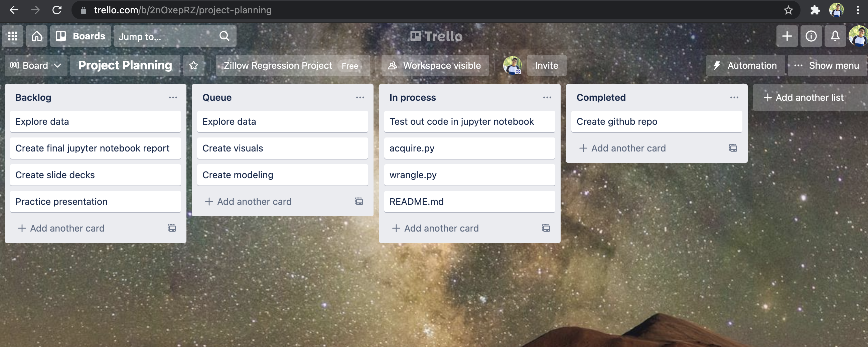This screenshot has width=868, height=347.
Task: Add another card to Completed
Action: coord(622,148)
